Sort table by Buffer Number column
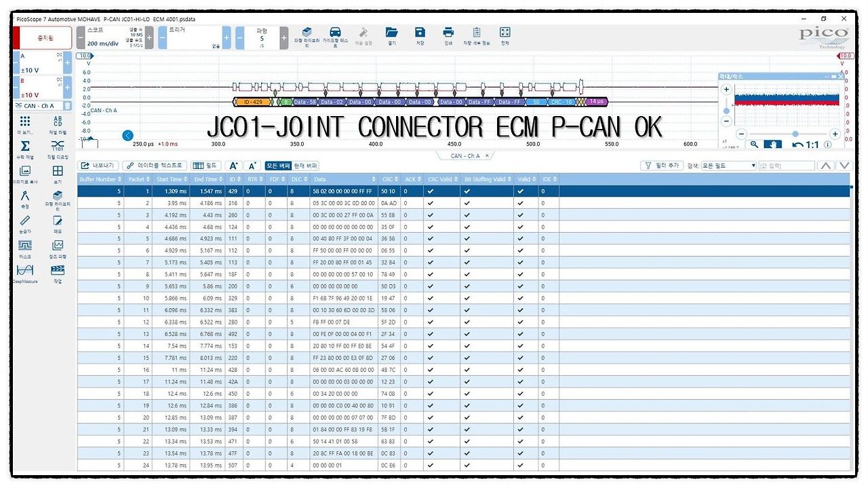Viewport: 868px width, 488px height. click(x=100, y=179)
